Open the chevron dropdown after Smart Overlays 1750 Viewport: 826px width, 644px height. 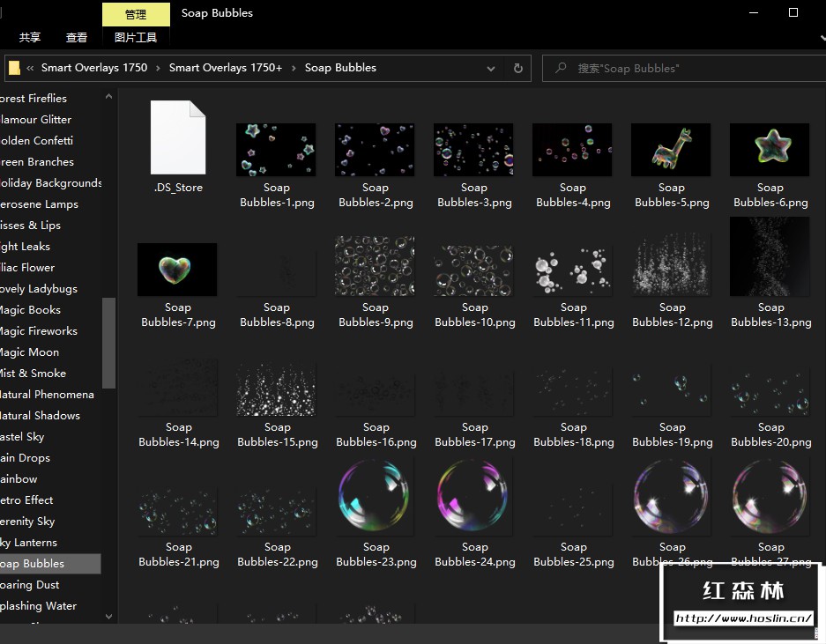pyautogui.click(x=159, y=68)
